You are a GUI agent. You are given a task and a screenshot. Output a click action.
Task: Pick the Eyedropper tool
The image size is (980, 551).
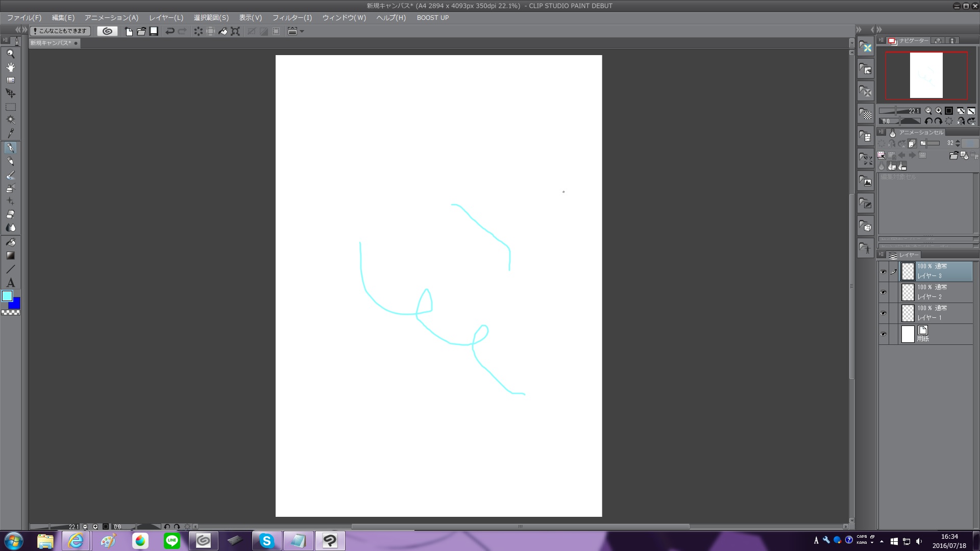coord(10,134)
